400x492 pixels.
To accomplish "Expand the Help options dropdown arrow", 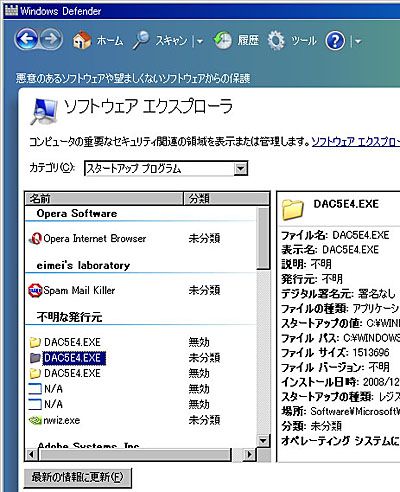I will 358,41.
